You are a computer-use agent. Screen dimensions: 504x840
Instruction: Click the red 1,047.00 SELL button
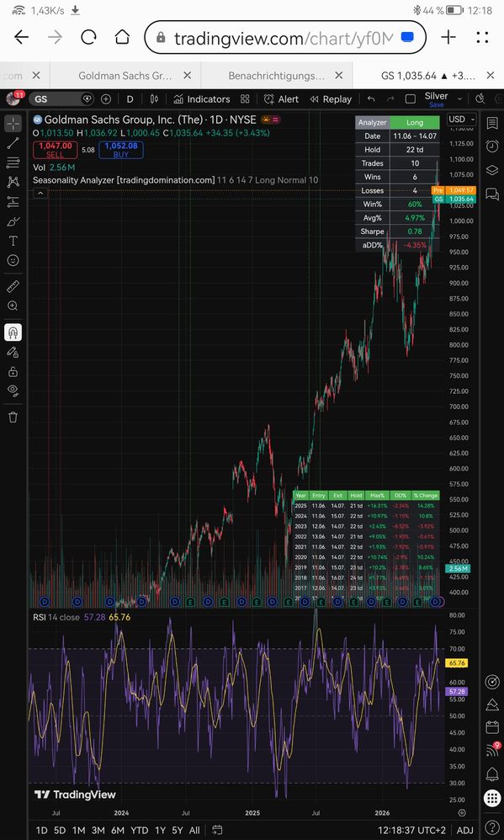54,150
